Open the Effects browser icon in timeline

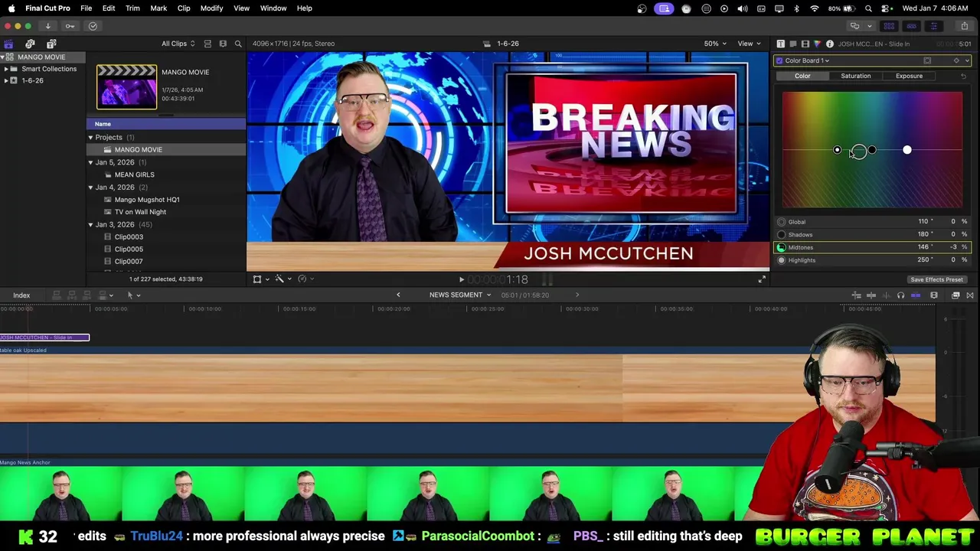point(955,295)
